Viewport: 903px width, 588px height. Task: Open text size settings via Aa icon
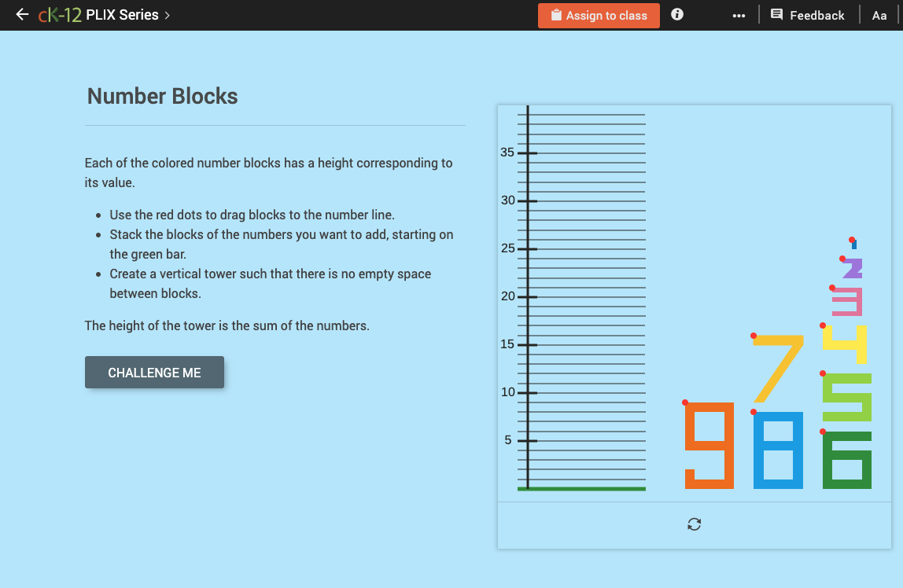tap(879, 14)
